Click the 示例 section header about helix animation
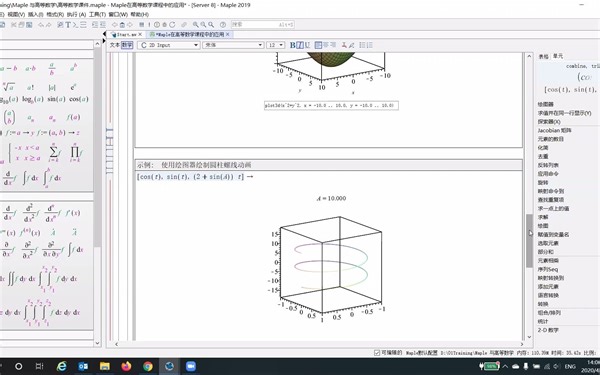The height and width of the screenshot is (375, 600). coord(329,165)
